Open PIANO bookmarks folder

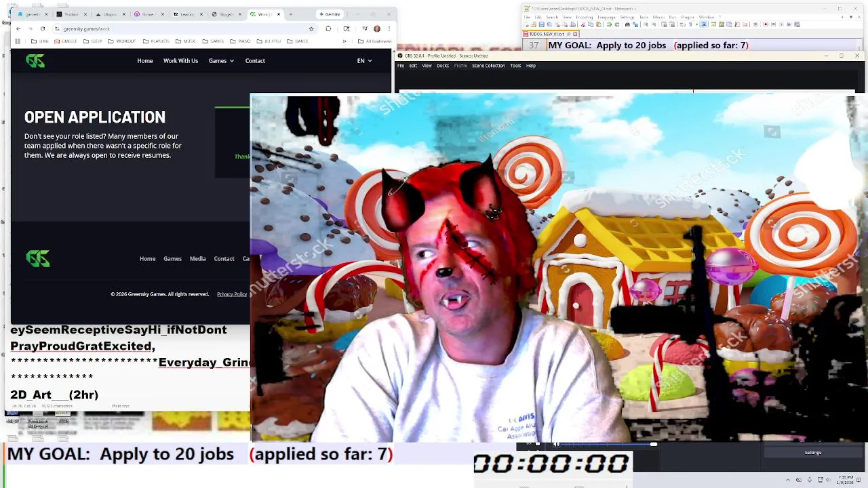click(x=241, y=41)
